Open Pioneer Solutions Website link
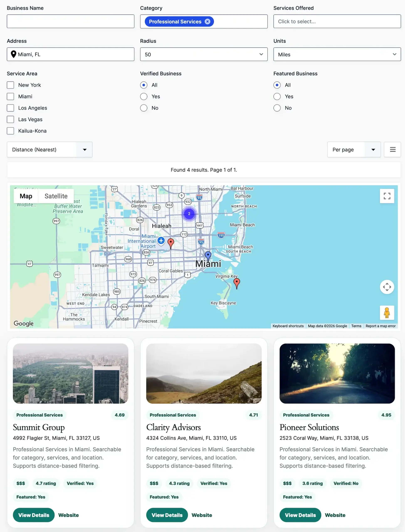Image resolution: width=405 pixels, height=532 pixels. (x=335, y=515)
